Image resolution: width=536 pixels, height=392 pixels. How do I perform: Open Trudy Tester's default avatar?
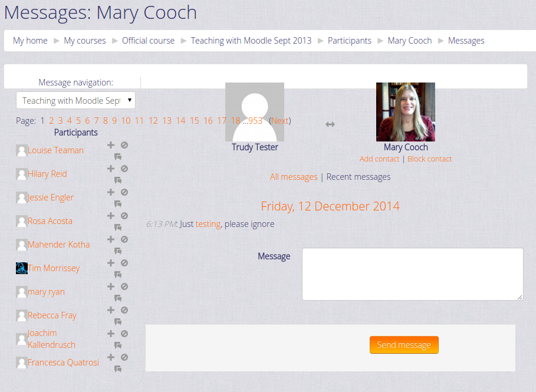(x=255, y=112)
